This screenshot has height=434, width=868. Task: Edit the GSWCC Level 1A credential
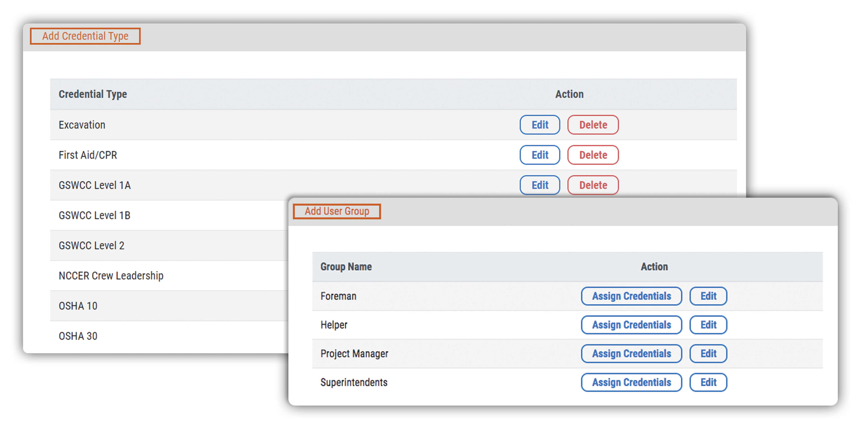click(540, 185)
